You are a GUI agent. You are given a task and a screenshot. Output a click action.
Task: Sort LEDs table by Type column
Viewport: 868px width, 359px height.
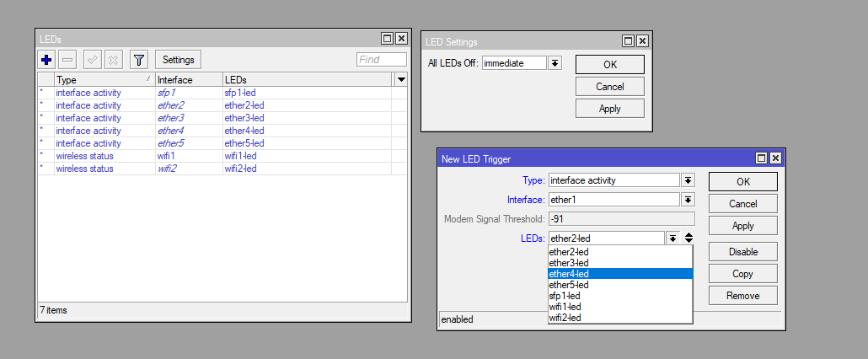coord(104,80)
